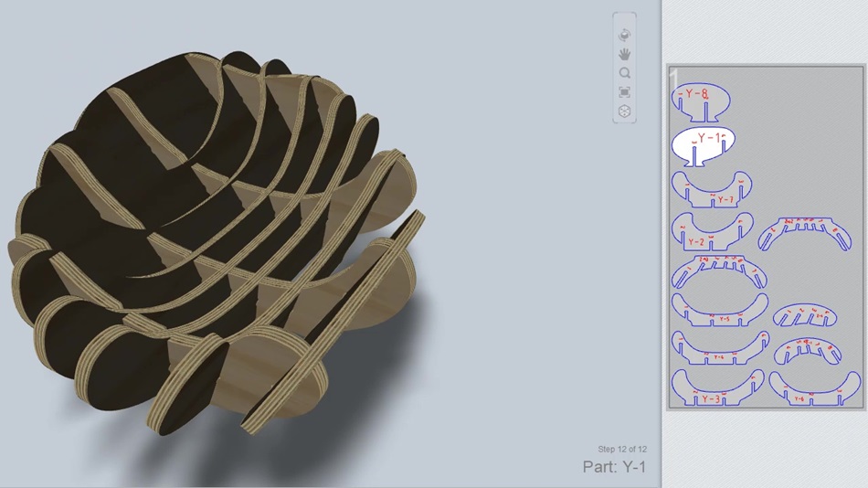Choose the small slotted part right of Y-5
868x488 pixels.
804,315
